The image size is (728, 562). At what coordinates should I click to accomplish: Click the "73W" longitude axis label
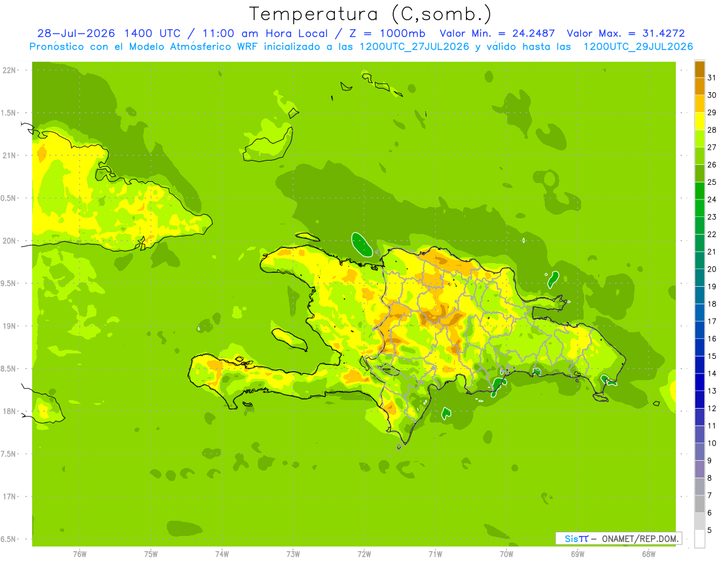(x=293, y=554)
